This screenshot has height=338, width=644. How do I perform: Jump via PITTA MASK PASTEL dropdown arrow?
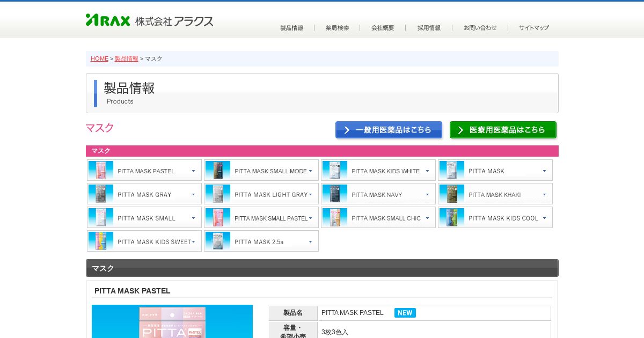[x=193, y=171]
